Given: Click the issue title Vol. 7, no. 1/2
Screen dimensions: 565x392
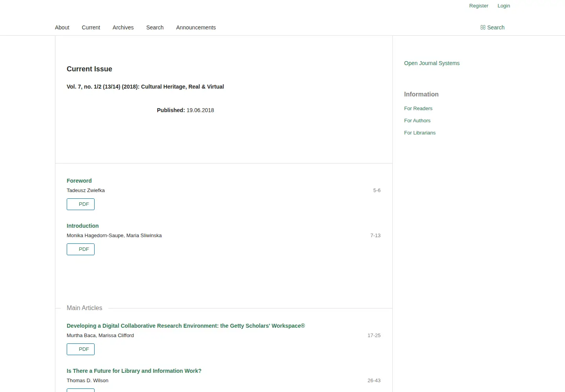Looking at the screenshot, I should [145, 87].
